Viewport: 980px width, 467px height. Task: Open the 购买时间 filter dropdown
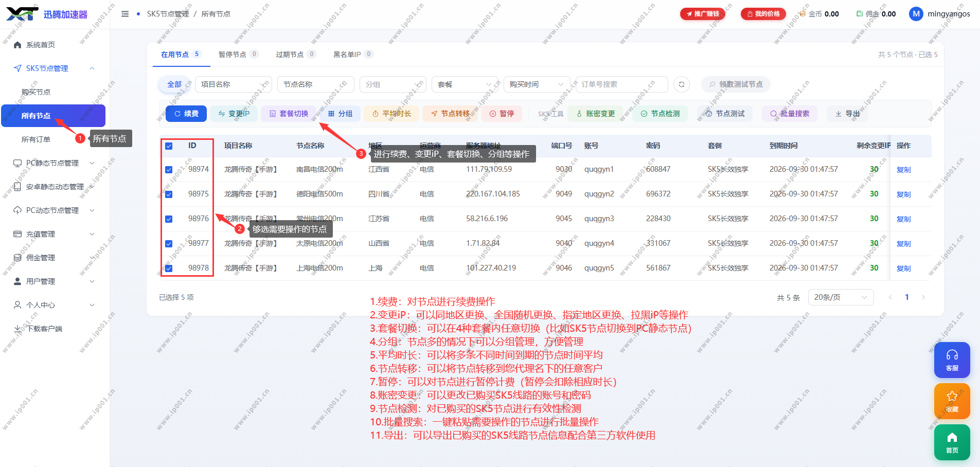537,84
